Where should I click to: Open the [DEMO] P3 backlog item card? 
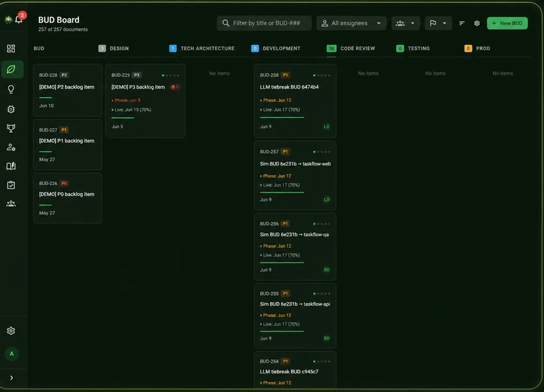(146, 101)
